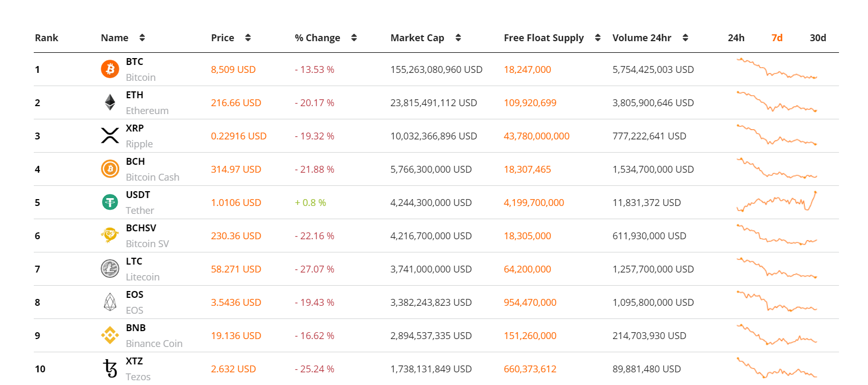Open Binance Coin 7d sparkline chart
The image size is (868, 385).
pyautogui.click(x=777, y=334)
